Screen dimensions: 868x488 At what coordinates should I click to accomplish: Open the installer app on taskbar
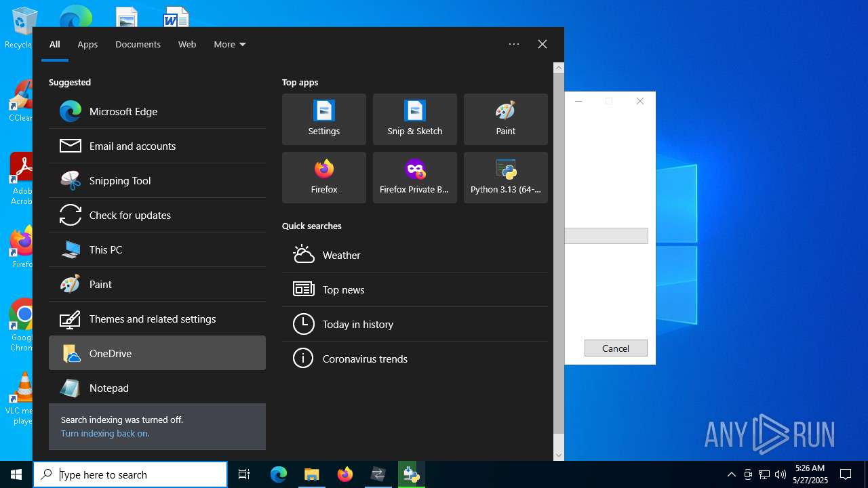coord(411,474)
